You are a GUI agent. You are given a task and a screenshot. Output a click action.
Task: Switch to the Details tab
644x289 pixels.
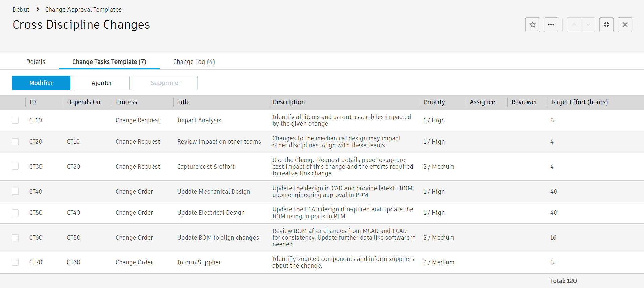point(36,62)
